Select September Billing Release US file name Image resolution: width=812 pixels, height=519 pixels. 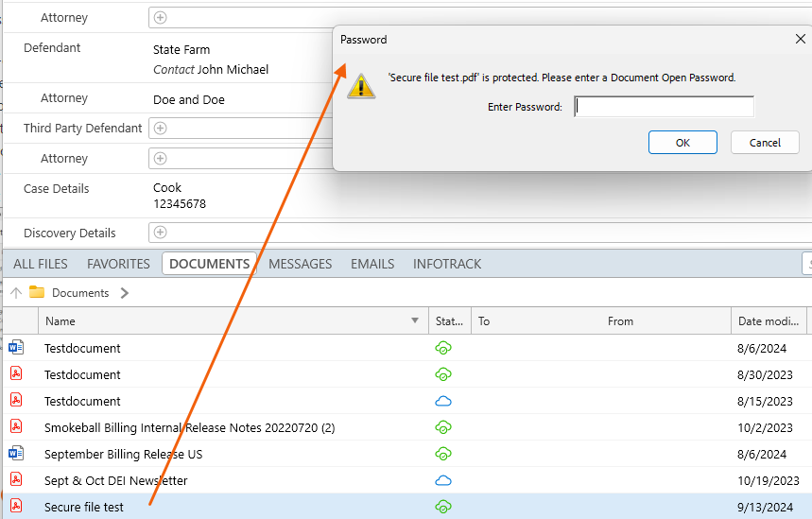coord(123,455)
